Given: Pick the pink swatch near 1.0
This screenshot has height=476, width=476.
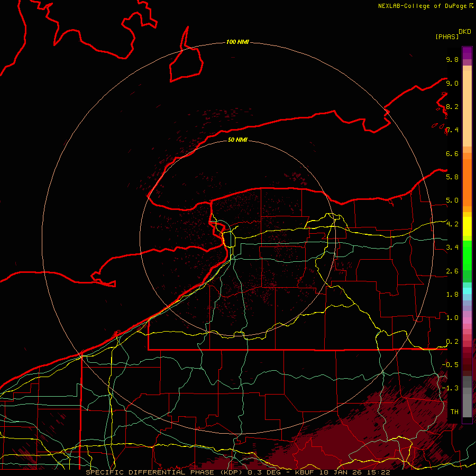Looking at the screenshot, I should click(x=467, y=317).
